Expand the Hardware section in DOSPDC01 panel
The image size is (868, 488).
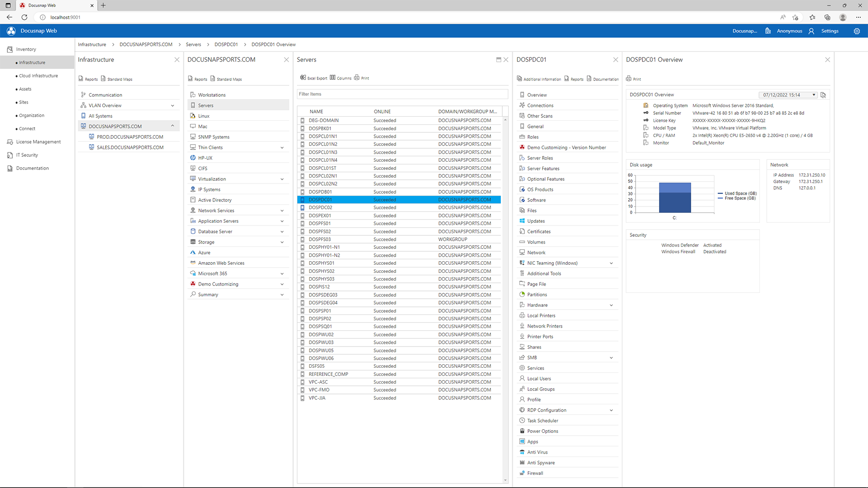point(611,305)
